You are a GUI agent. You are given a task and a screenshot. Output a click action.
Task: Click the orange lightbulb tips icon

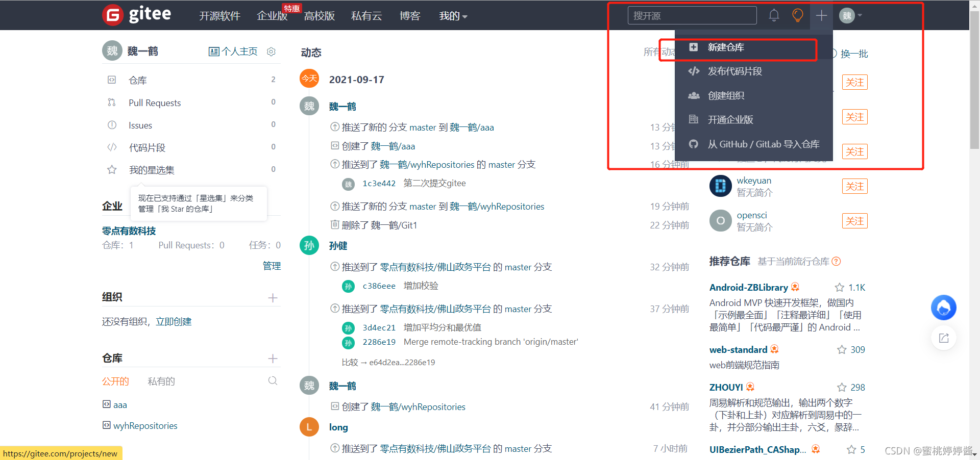point(797,15)
